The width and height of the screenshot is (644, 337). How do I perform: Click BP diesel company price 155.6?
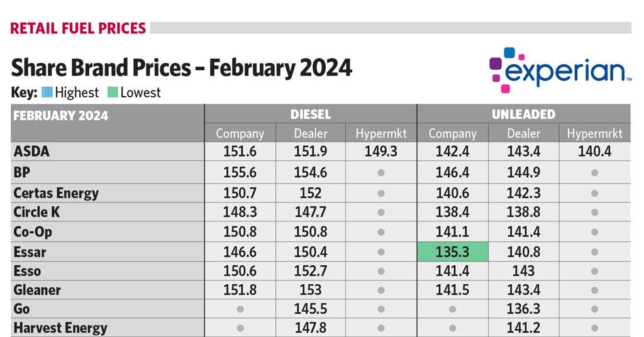pos(240,172)
